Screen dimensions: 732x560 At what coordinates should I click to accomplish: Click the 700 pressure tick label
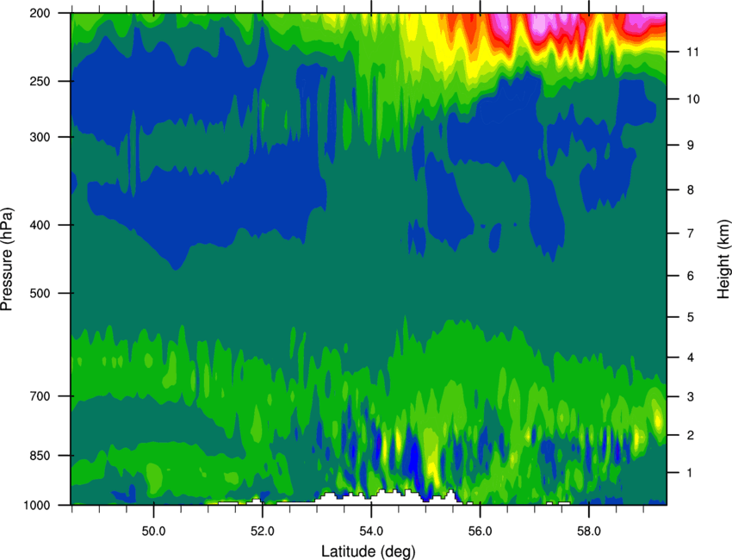(x=40, y=396)
